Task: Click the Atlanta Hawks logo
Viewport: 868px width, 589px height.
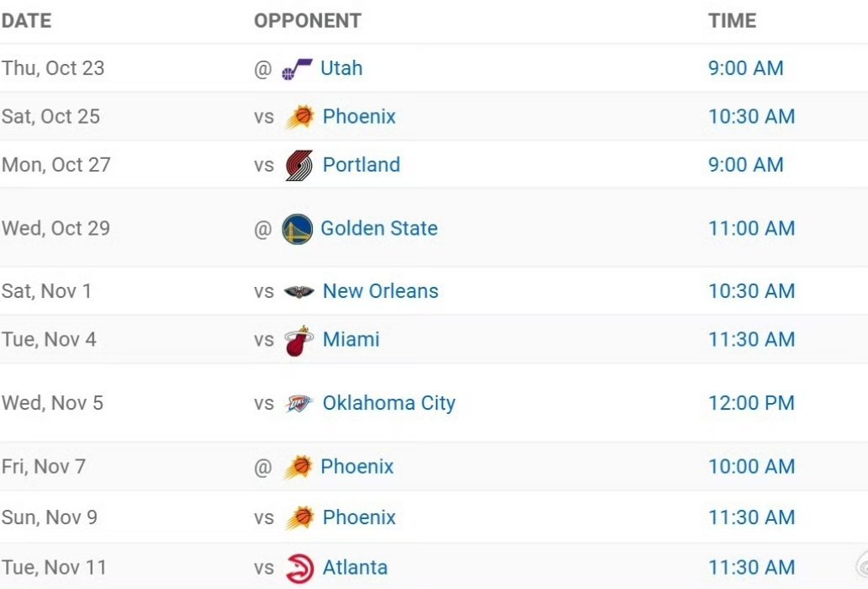Action: pos(299,568)
